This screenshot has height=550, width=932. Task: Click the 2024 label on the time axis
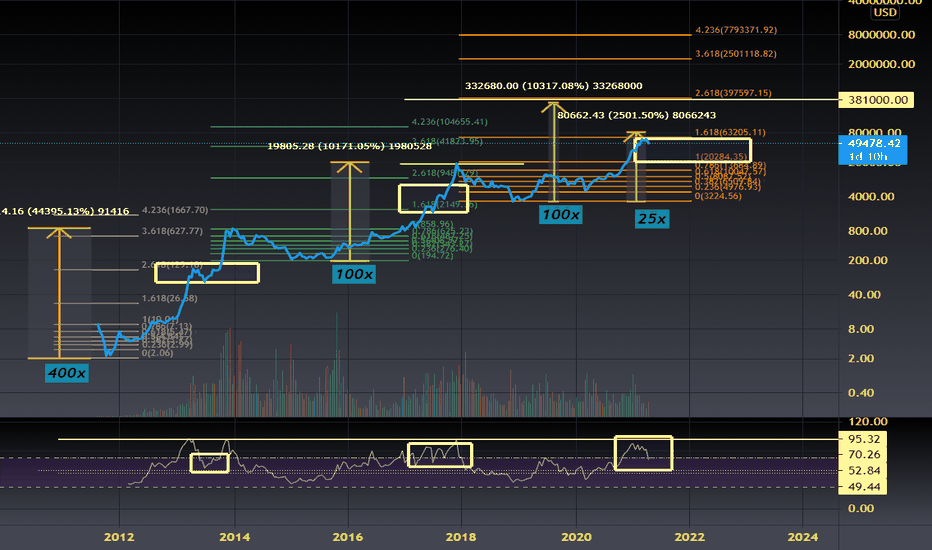(802, 537)
